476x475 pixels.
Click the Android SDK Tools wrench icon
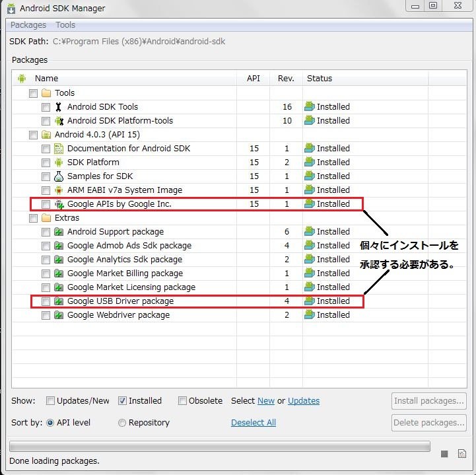tap(59, 107)
